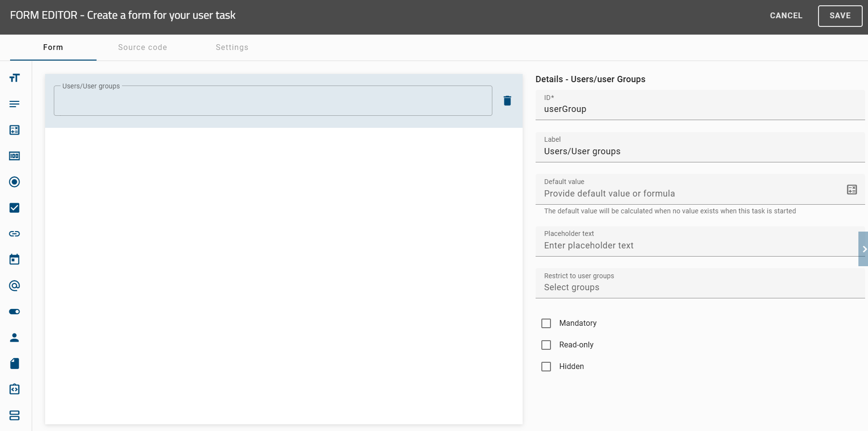Switch to the Source code tab
Viewport: 868px width, 431px height.
tap(143, 47)
